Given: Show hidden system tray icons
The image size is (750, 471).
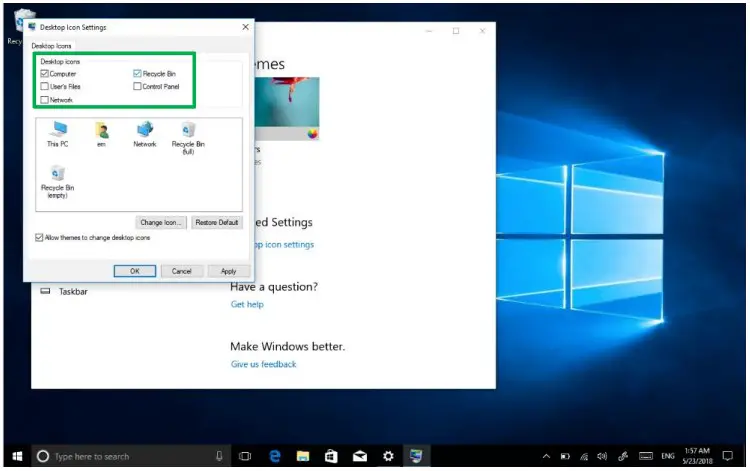Looking at the screenshot, I should pos(546,456).
